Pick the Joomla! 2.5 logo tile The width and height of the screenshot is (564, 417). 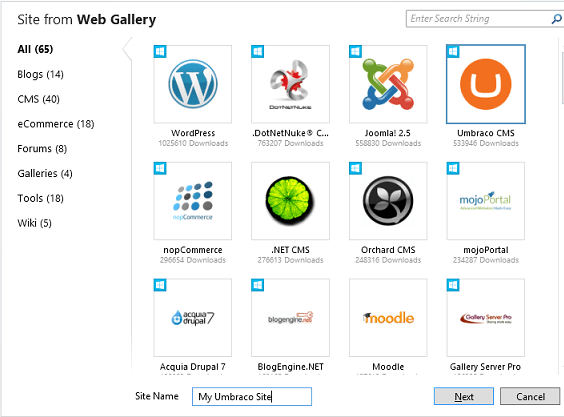(388, 84)
